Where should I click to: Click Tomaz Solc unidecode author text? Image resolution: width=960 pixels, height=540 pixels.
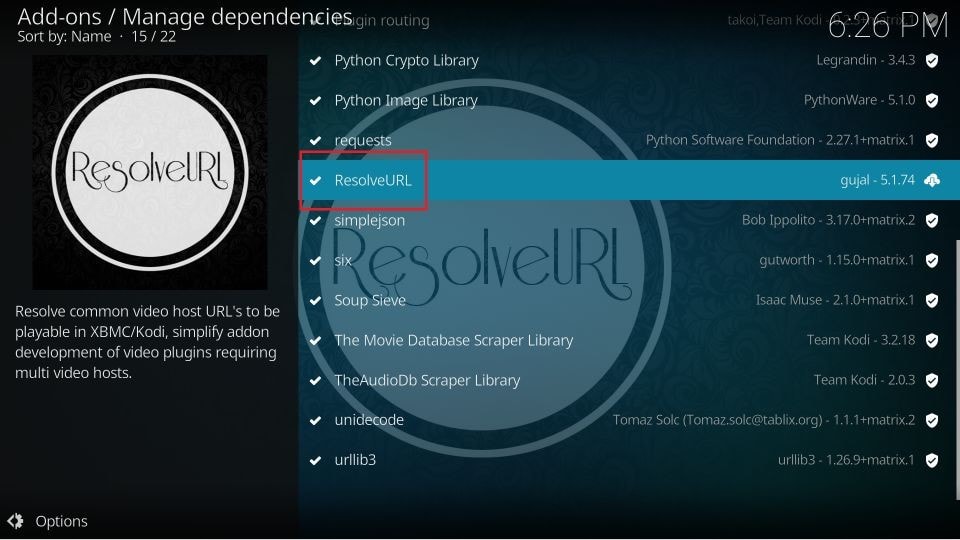click(764, 420)
